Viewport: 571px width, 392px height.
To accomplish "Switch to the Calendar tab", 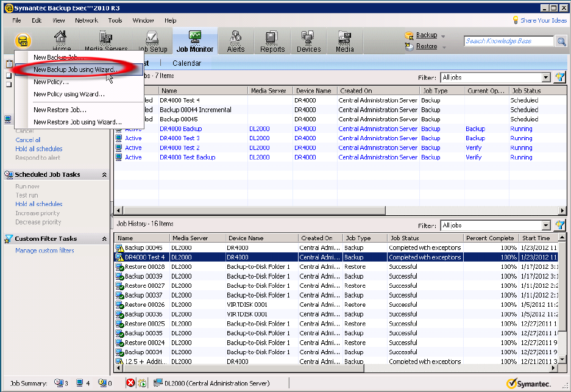I will [186, 63].
